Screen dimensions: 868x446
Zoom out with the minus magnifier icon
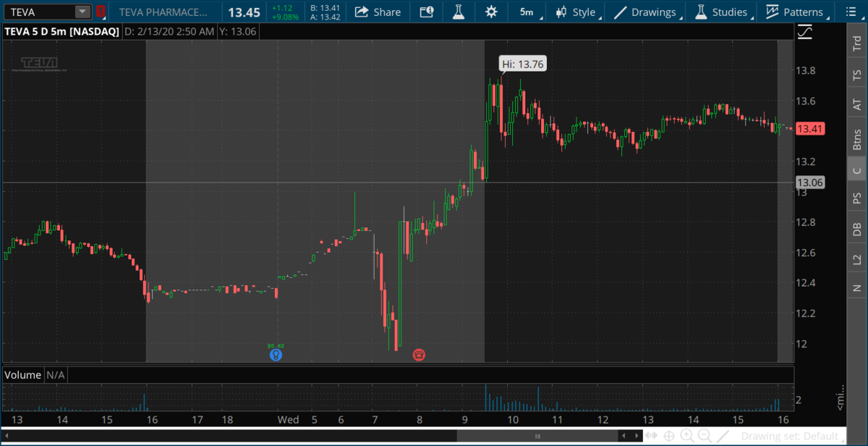pyautogui.click(x=704, y=436)
